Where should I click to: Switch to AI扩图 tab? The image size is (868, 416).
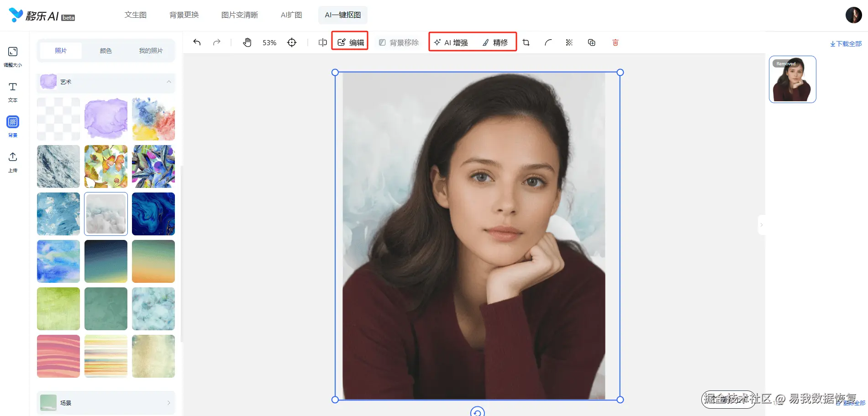click(291, 15)
